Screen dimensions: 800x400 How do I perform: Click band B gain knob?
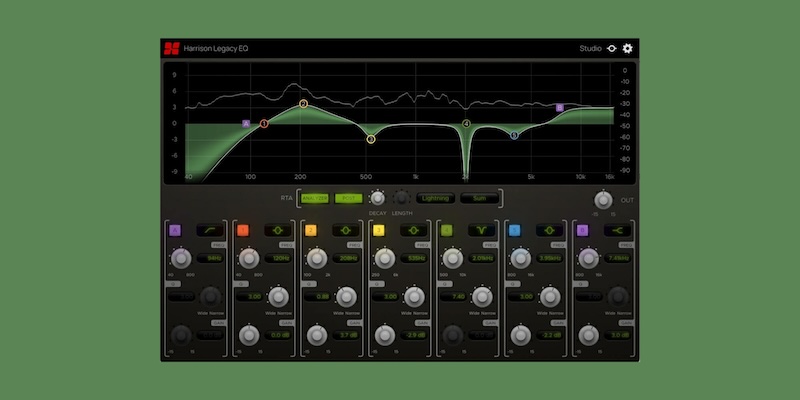pos(588,335)
